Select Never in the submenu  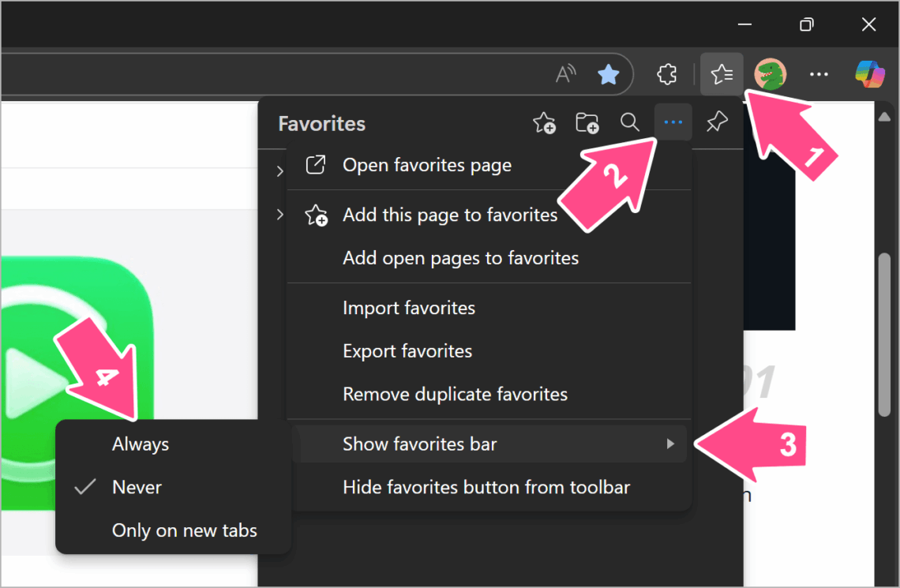(x=137, y=487)
